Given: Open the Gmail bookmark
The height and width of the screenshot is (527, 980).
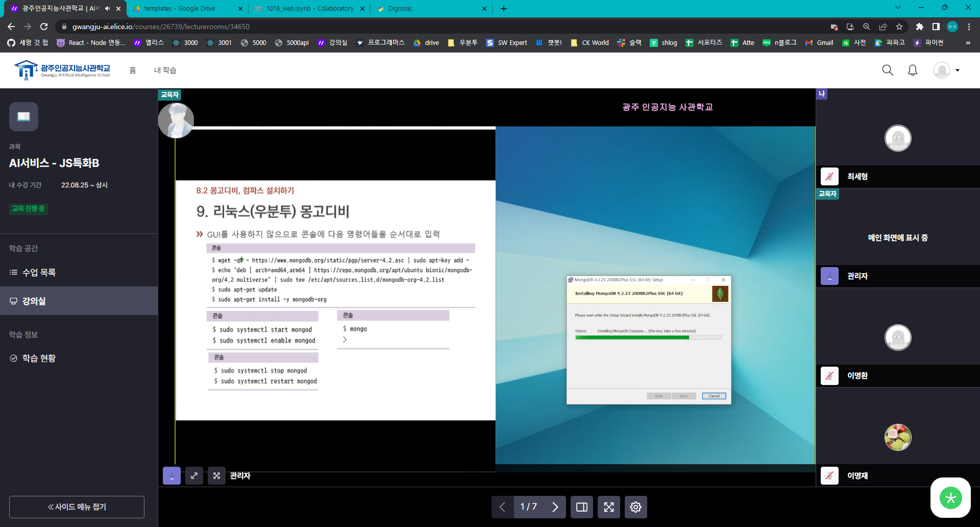Looking at the screenshot, I should (x=819, y=43).
